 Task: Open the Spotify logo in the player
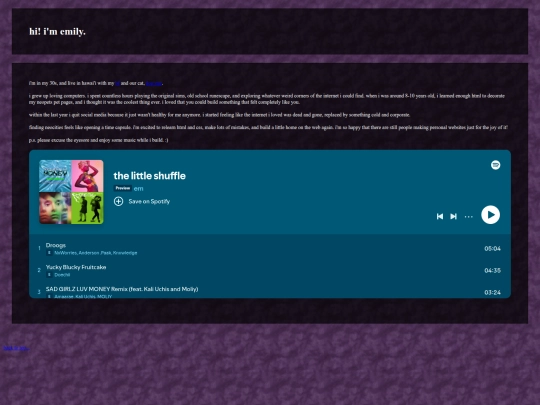[x=495, y=165]
